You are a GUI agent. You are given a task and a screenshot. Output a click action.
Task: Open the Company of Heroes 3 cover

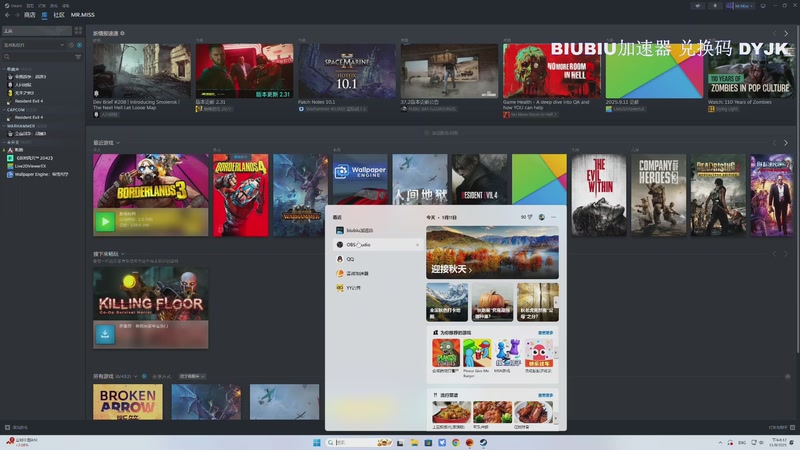(x=658, y=195)
